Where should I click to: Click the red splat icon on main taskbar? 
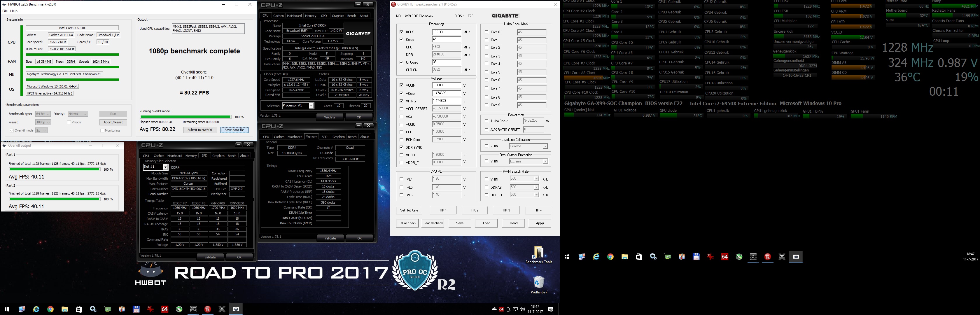point(150,309)
